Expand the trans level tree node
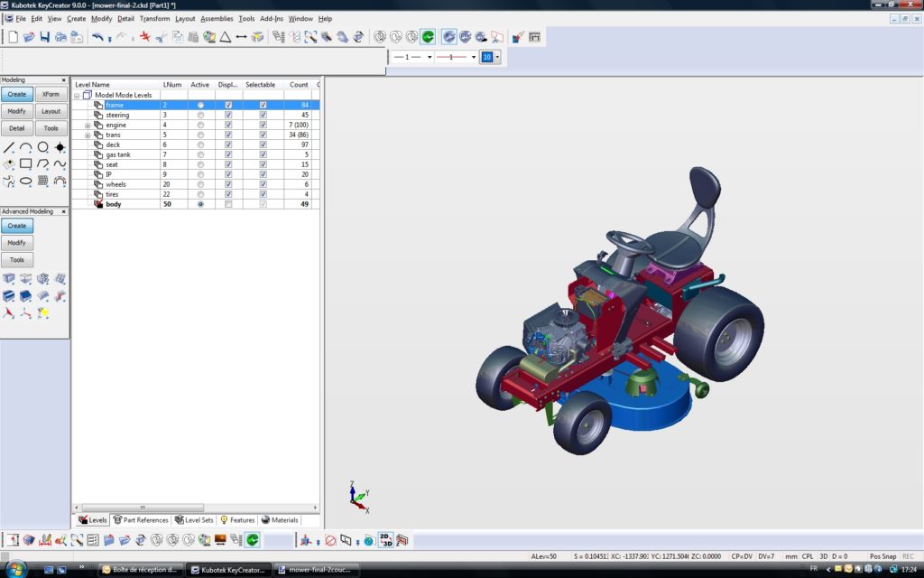 point(88,135)
